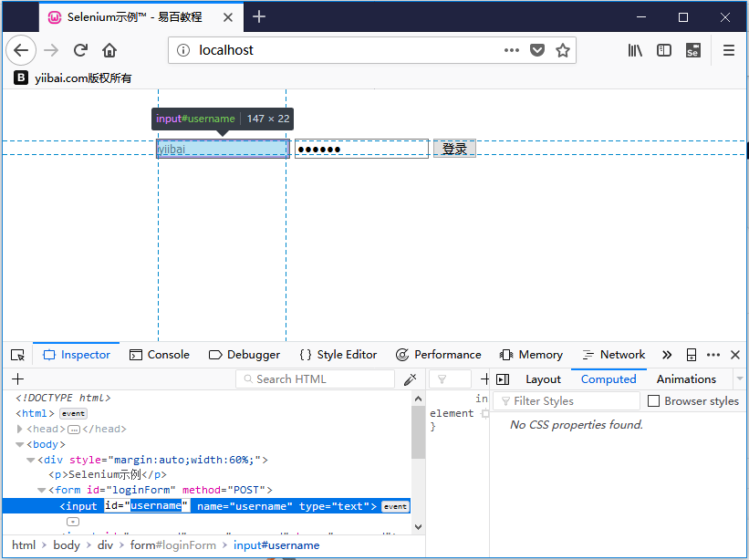The height and width of the screenshot is (560, 749).
Task: Toggle the 3-pane inspector layout
Action: (x=503, y=379)
